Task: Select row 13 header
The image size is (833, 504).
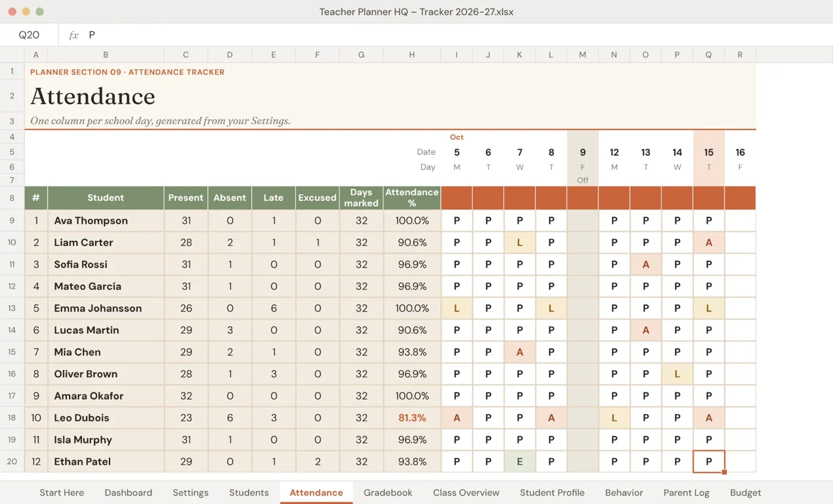Action: [12, 308]
